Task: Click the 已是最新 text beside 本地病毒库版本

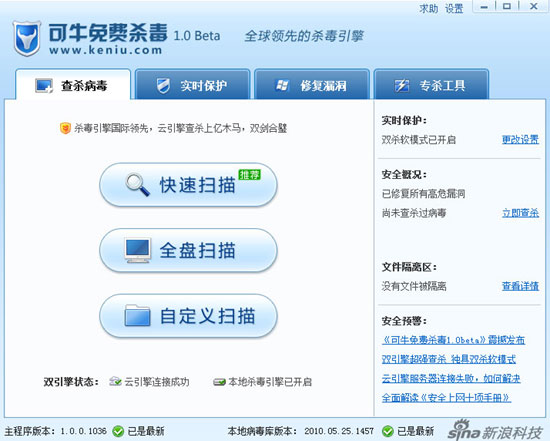Action: coord(415,431)
